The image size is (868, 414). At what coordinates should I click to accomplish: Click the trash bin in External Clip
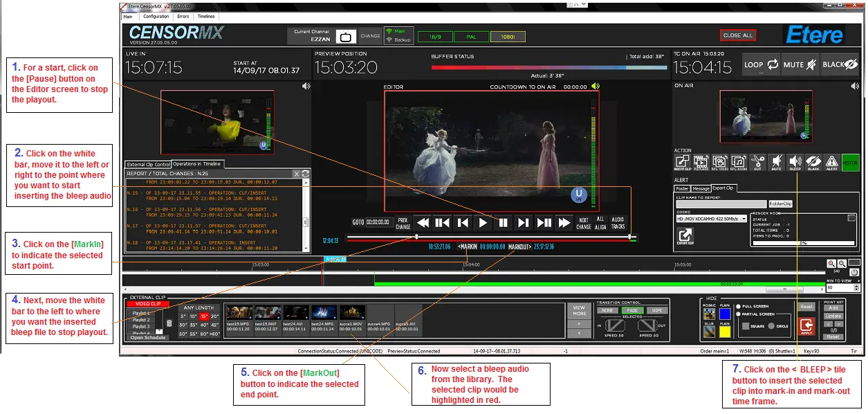[169, 323]
